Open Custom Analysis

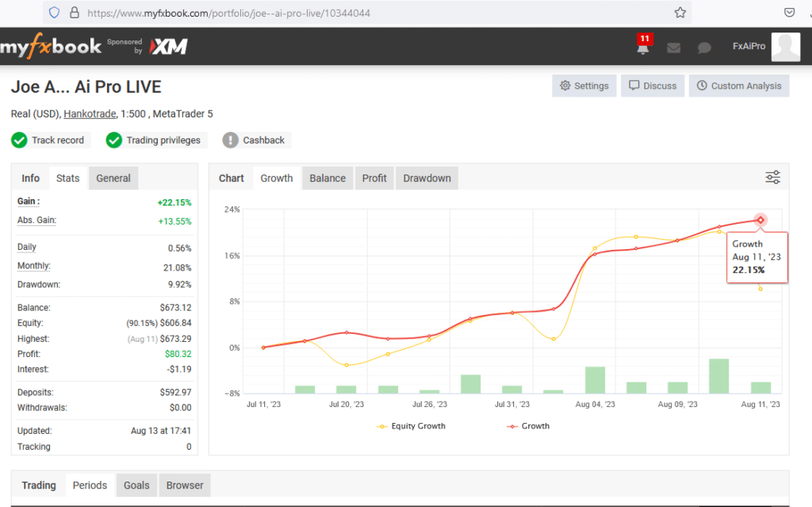pyautogui.click(x=739, y=86)
